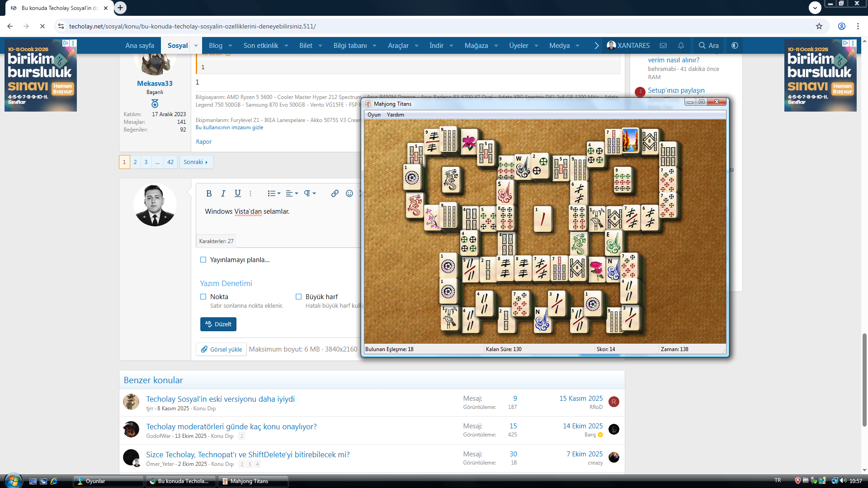
Task: Open the Windows Start orb
Action: click(13, 481)
